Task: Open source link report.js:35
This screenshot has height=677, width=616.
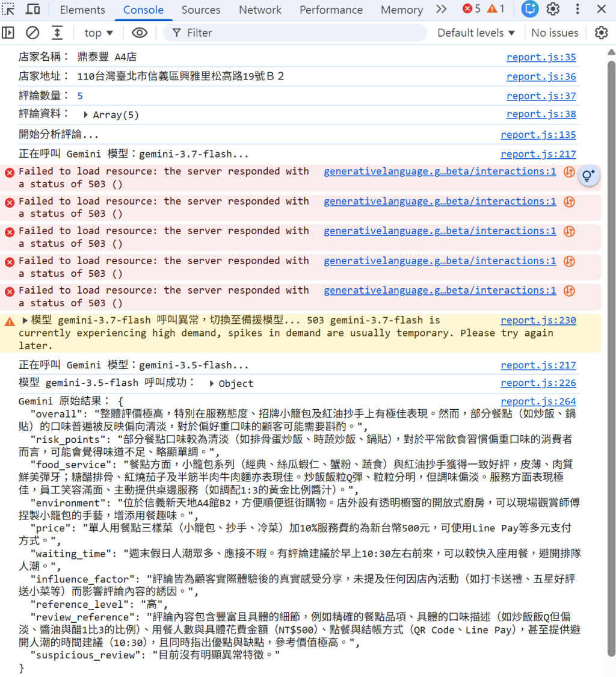Action: (541, 57)
